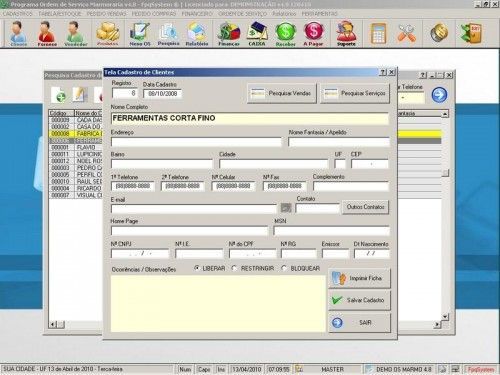
Task: Click the Nome Fantasia / Apelido field
Action: pos(339,142)
